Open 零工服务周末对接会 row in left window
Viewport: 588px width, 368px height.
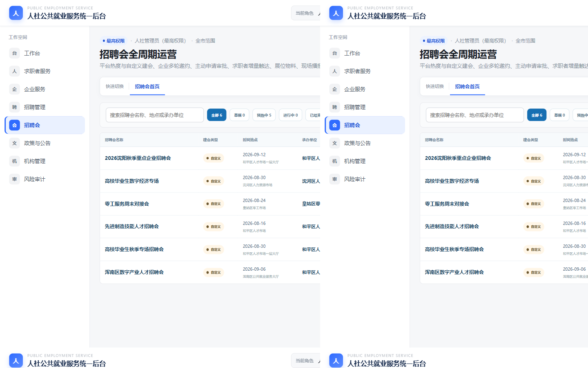point(210,204)
